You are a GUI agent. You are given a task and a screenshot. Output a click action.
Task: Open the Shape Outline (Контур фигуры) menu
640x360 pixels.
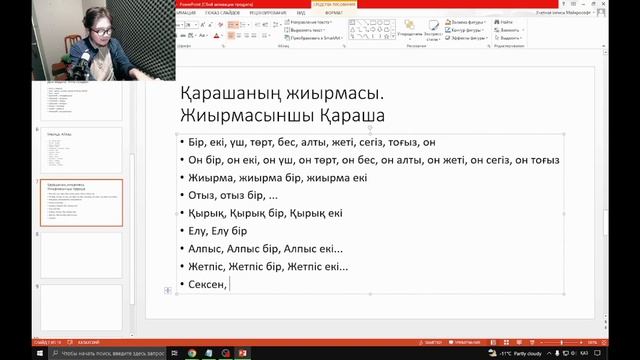(x=464, y=30)
